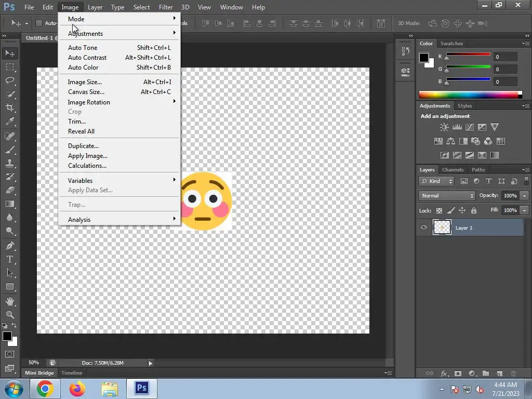Add a Color Balance adjustment
The height and width of the screenshot is (399, 532).
tap(450, 141)
